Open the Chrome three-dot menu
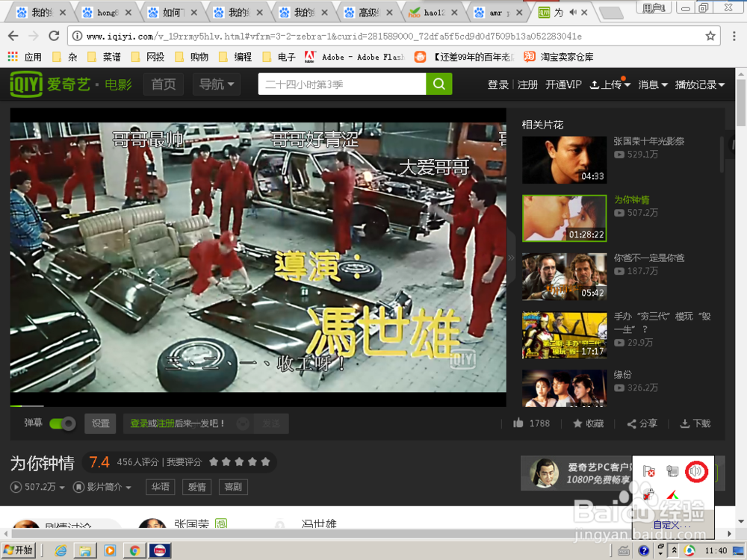Viewport: 747px width, 560px height. click(734, 36)
